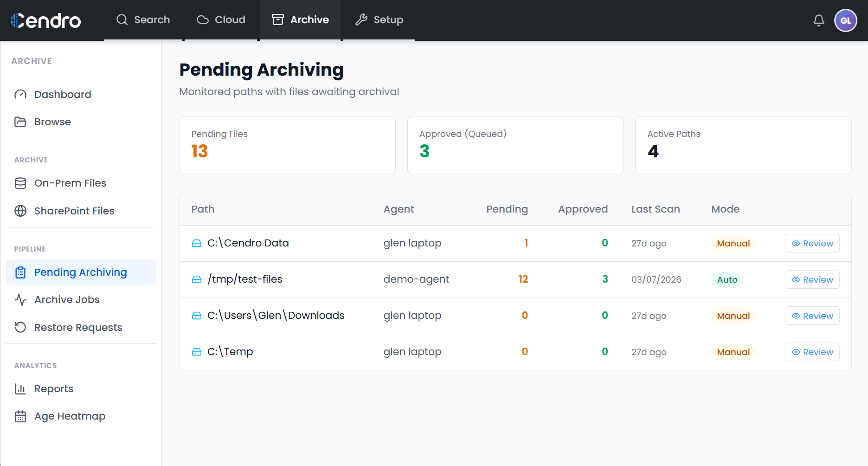This screenshot has width=868, height=466.
Task: Open On-Prem Files
Action: 81,183
